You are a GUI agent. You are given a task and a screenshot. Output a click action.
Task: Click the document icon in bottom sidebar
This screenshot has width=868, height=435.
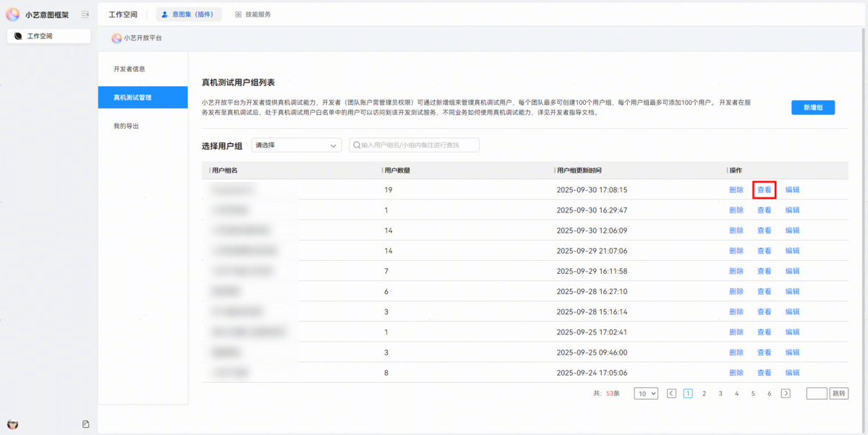pos(85,424)
